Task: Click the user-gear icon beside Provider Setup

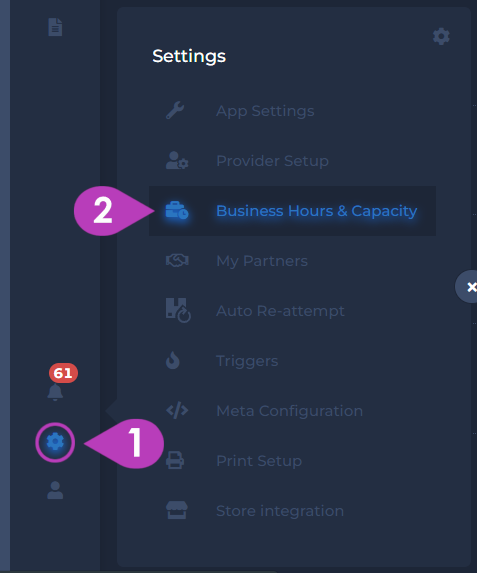Action: [x=177, y=160]
